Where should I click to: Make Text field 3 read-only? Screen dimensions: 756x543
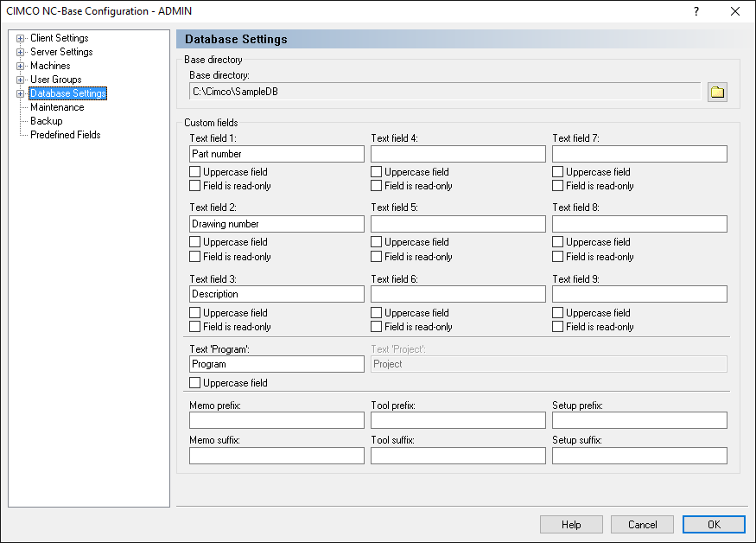(x=194, y=327)
